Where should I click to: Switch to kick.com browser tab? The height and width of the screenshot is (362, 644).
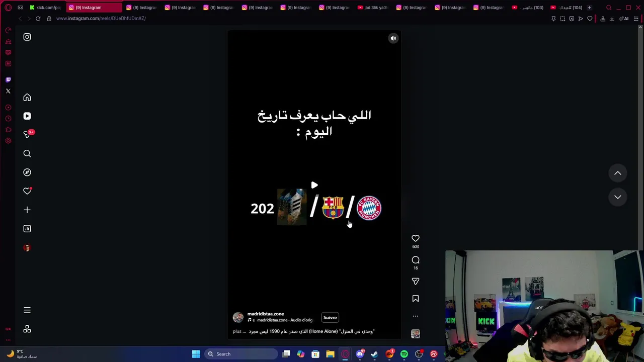tap(45, 8)
